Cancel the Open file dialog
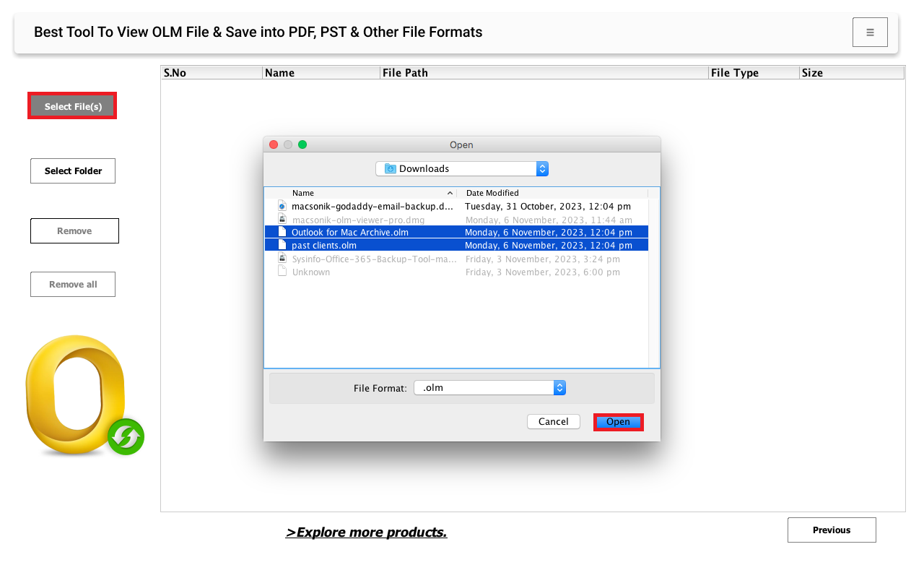This screenshot has width=924, height=578. (554, 422)
